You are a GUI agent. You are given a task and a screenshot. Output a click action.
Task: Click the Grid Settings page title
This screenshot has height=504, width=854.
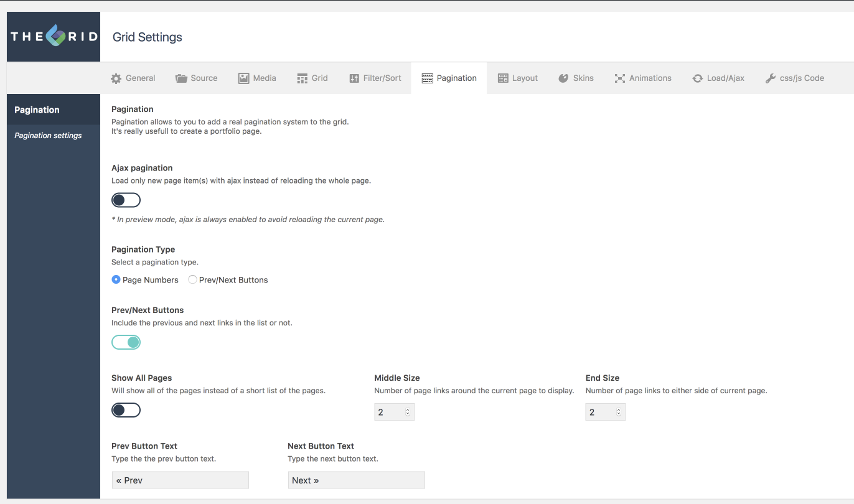[148, 37]
